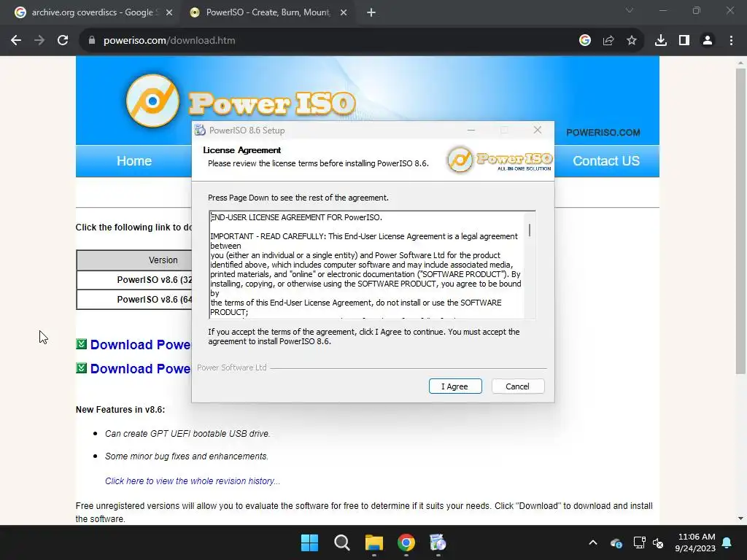Viewport: 747px width, 560px height.
Task: Show hidden system tray icons
Action: [592, 542]
